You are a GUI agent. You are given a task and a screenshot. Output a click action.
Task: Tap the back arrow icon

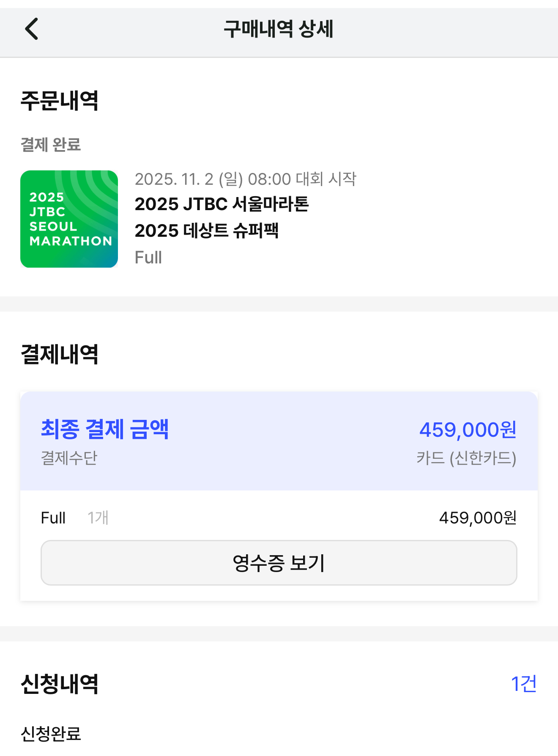32,29
